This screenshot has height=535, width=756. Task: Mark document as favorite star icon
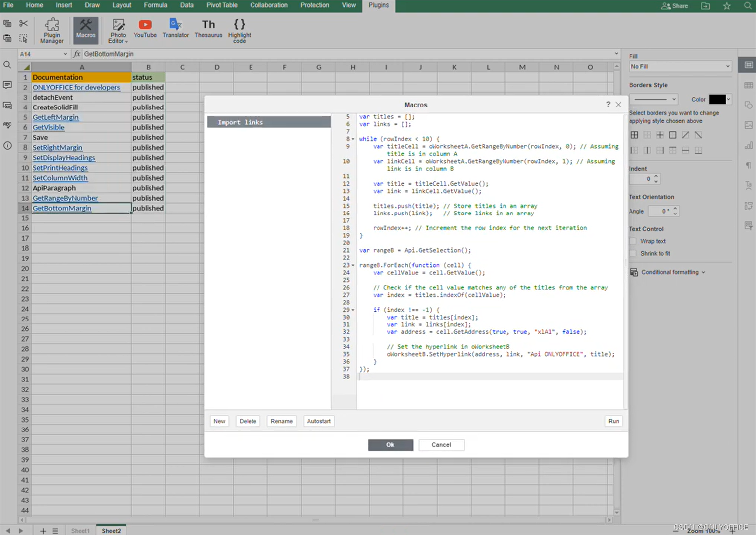coord(727,6)
